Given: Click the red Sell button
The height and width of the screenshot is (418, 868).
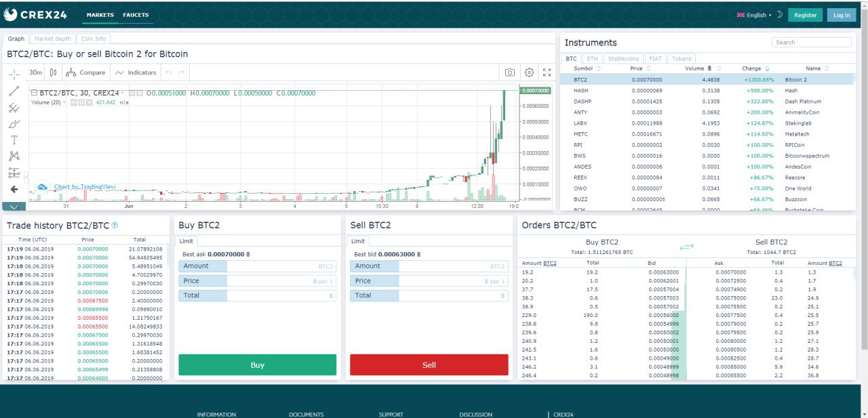Looking at the screenshot, I should point(429,364).
